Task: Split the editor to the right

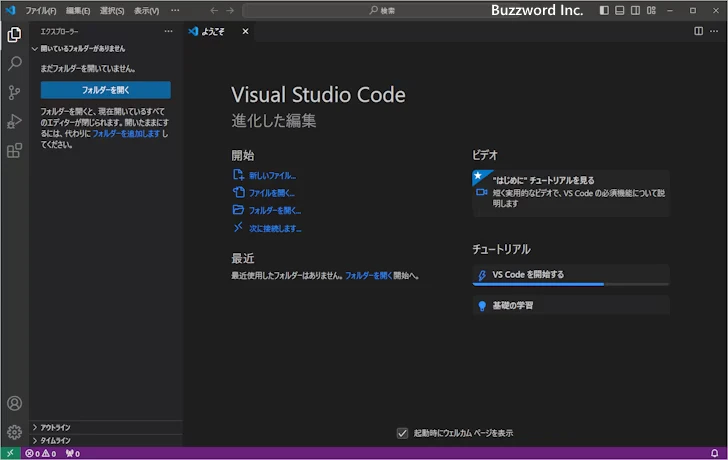Action: tap(698, 31)
